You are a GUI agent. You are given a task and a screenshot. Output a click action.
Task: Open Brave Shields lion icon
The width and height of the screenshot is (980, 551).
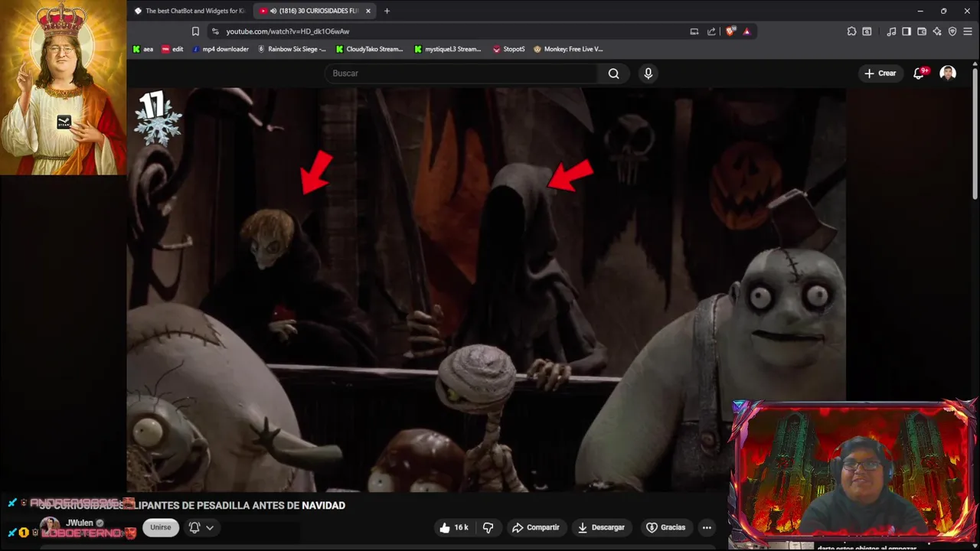pos(730,31)
